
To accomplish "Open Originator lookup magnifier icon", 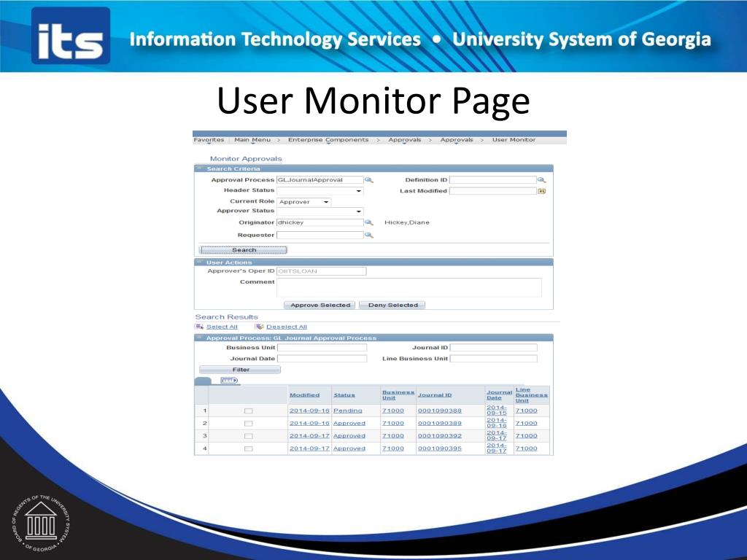I will (x=368, y=222).
